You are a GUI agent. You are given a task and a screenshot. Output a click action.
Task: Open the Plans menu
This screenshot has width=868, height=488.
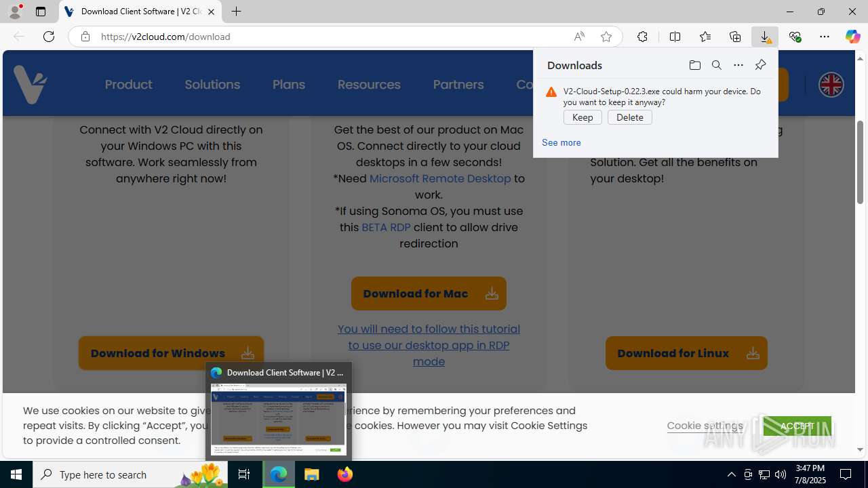(289, 85)
